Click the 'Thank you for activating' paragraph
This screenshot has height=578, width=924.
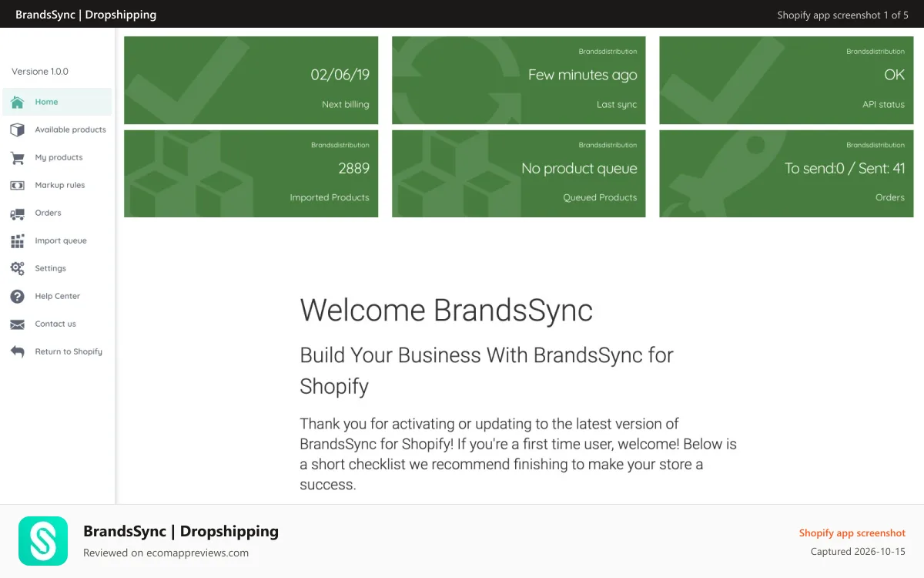[x=518, y=454]
